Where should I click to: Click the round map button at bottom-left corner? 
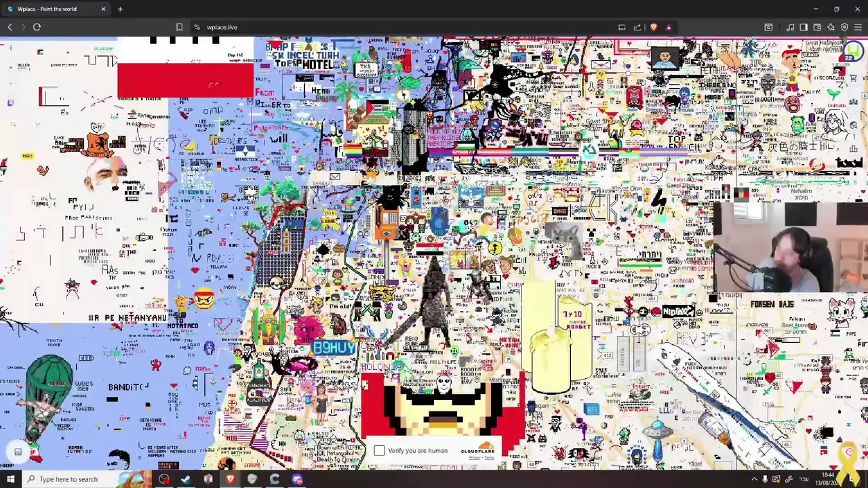point(18,452)
